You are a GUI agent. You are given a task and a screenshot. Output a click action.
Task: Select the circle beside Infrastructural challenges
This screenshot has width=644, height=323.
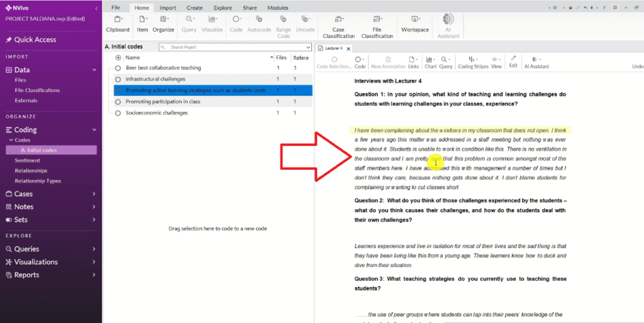pos(118,79)
